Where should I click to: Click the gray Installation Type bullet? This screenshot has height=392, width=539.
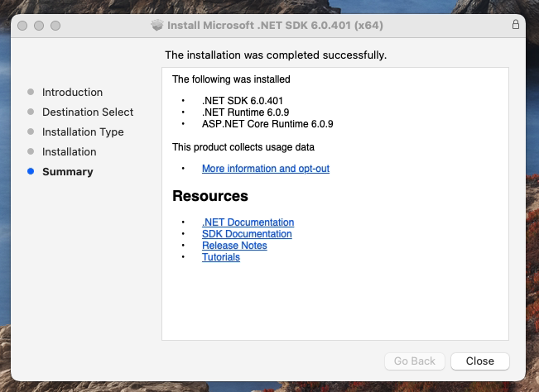coord(31,131)
